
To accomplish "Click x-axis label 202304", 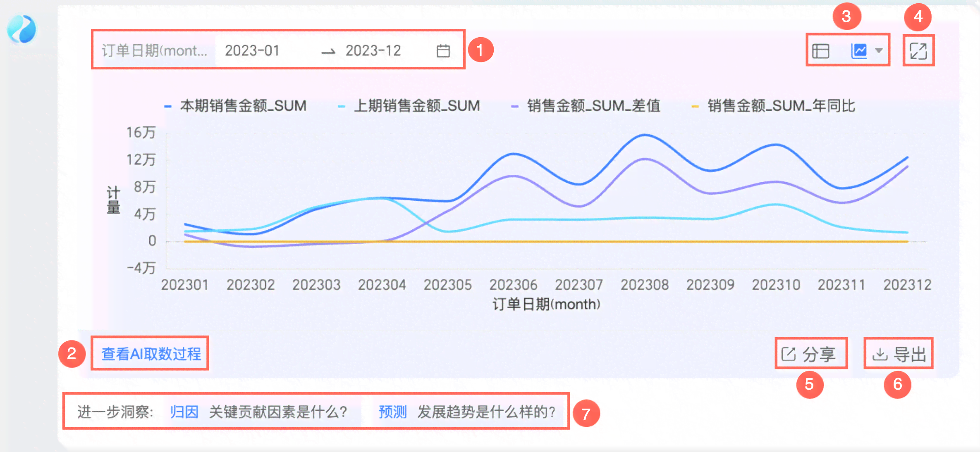I will click(382, 285).
